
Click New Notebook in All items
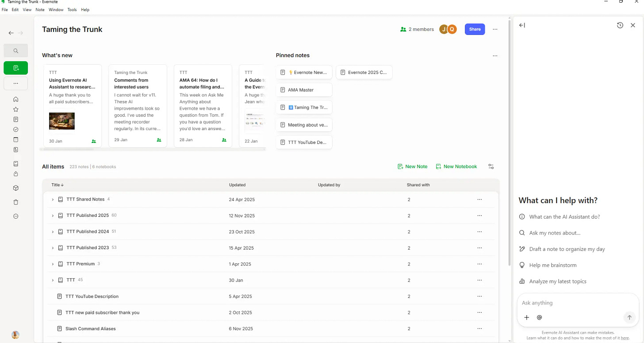click(x=456, y=166)
